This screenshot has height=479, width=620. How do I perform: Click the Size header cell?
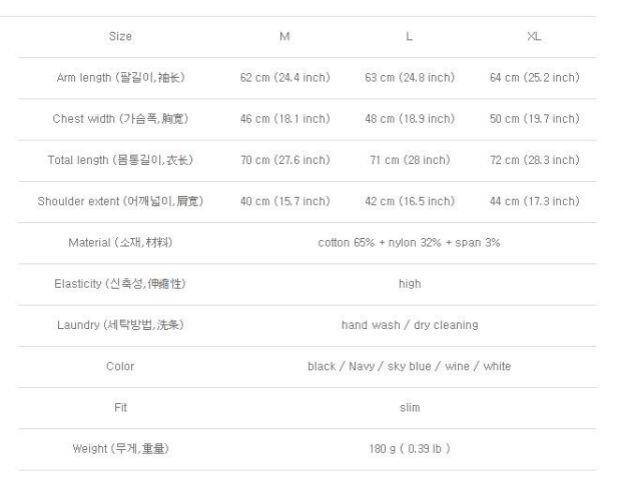(120, 36)
